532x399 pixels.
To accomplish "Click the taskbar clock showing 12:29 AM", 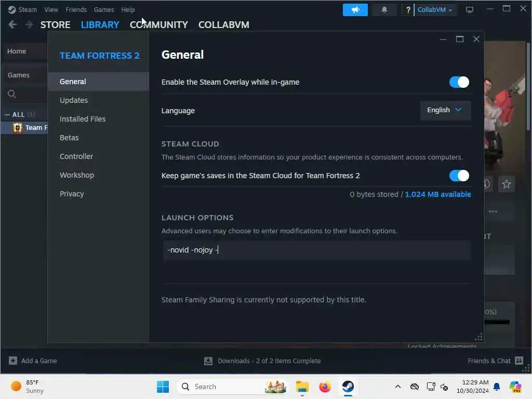I will (472, 387).
